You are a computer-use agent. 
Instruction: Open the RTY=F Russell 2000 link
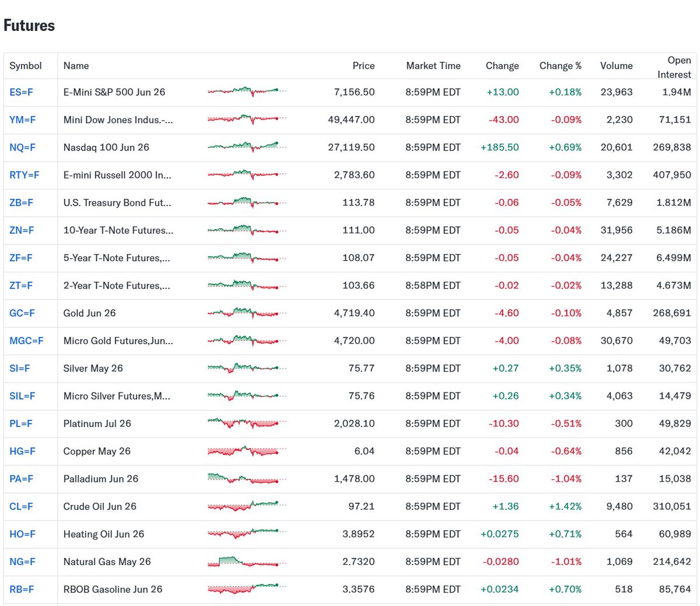24,175
